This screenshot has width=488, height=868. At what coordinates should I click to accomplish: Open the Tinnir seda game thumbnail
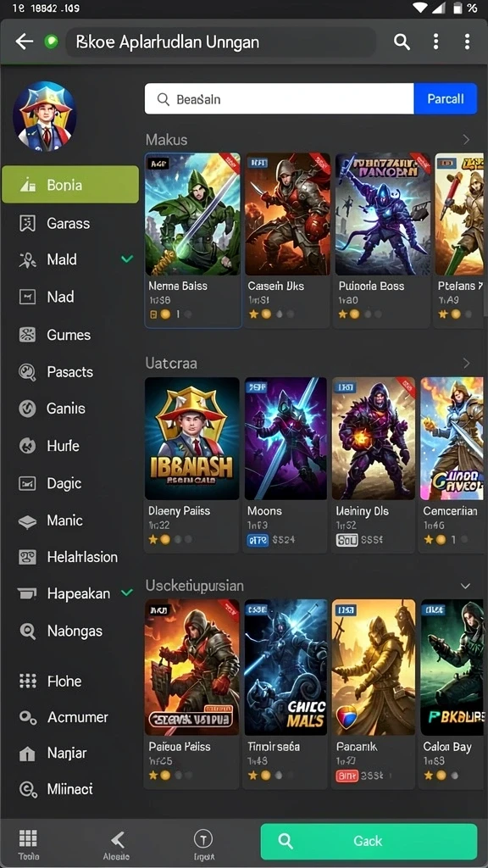coord(286,667)
